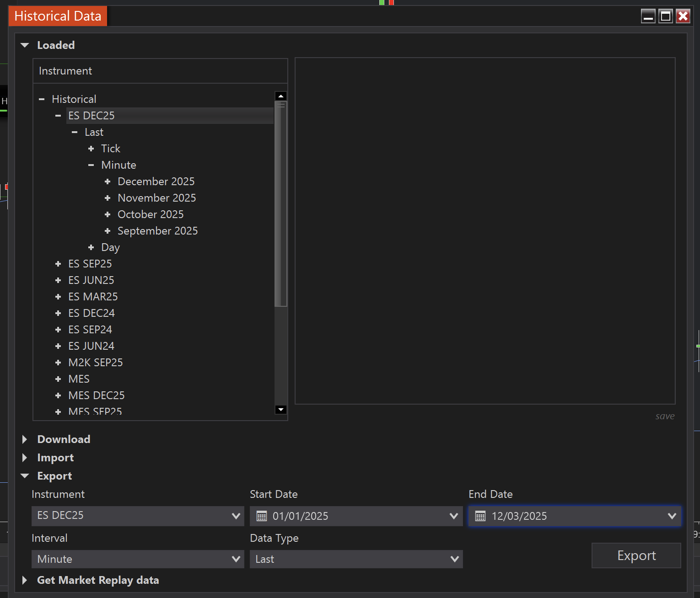700x598 pixels.
Task: Collapse the Historical root node
Action: point(42,99)
